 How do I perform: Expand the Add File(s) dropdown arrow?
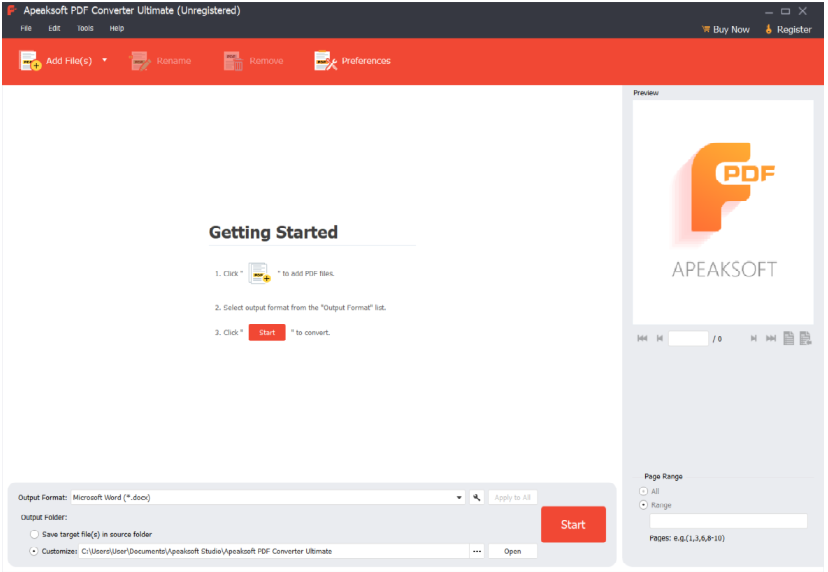105,60
